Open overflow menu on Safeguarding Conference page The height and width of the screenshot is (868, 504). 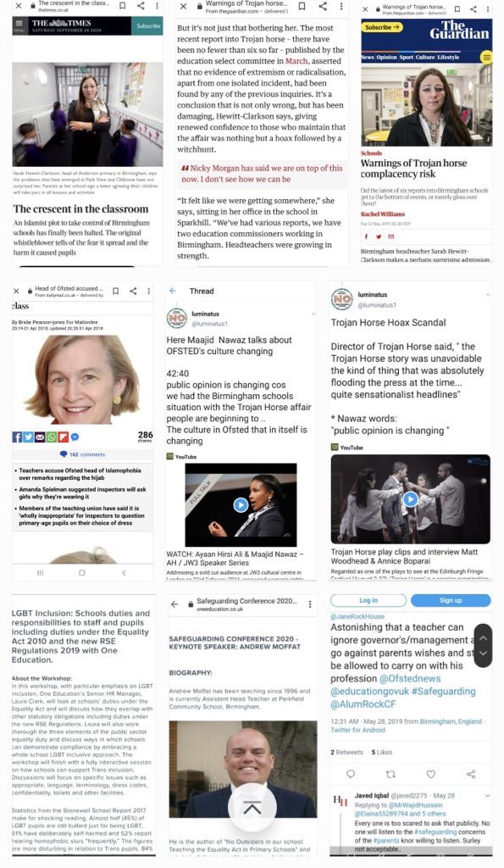(310, 604)
